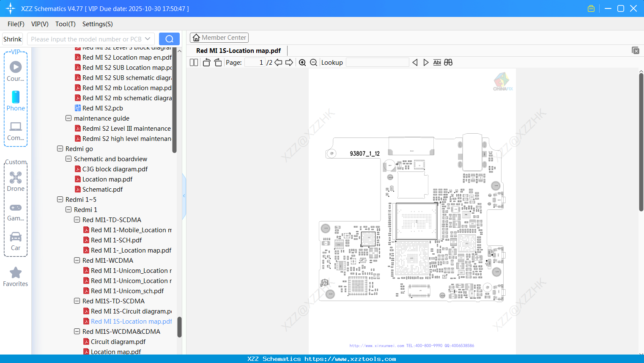Viewport: 644px width, 363px height.
Task: Open the Phone schematics section
Action: tap(16, 102)
